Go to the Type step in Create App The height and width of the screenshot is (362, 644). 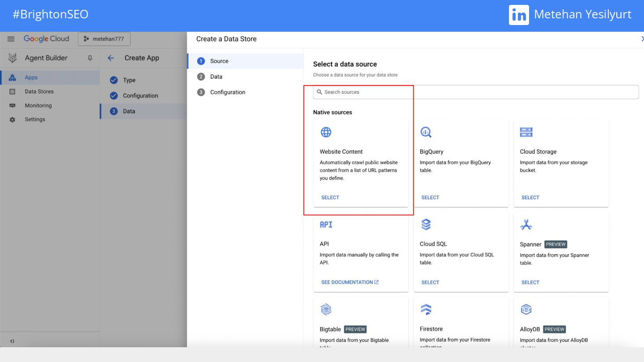click(x=143, y=80)
